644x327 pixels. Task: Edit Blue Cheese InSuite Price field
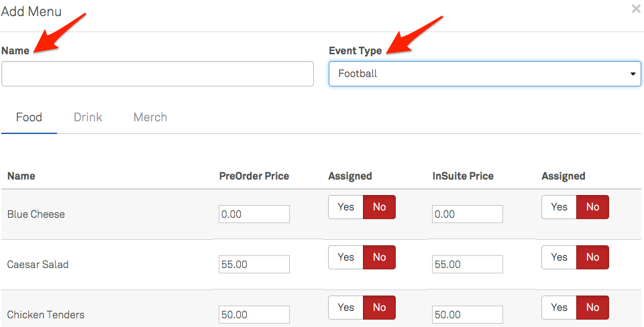tap(468, 214)
